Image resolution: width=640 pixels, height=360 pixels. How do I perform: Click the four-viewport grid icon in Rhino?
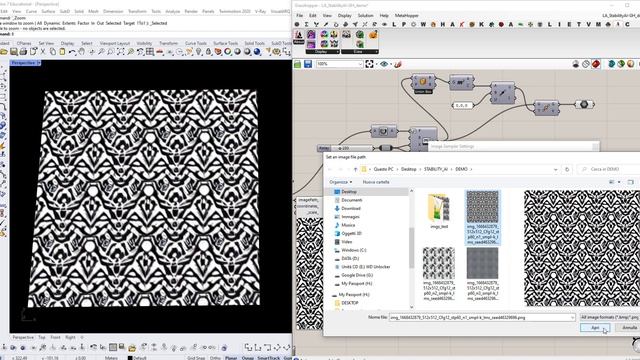click(150, 52)
